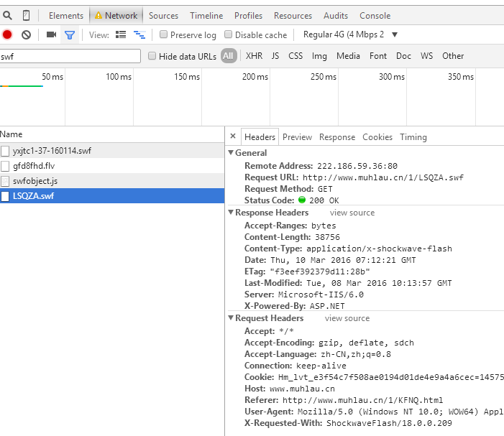Click the video camera capture screenshots icon
This screenshot has height=436, width=504.
(x=51, y=34)
